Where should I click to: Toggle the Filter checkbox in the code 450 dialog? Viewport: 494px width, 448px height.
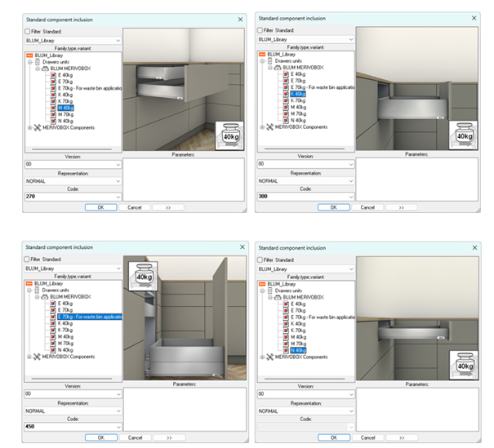tap(28, 260)
